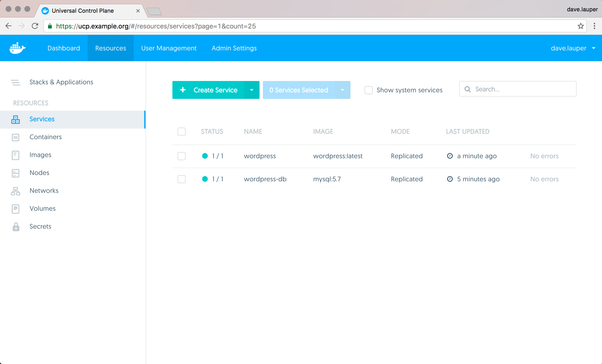Open the wordpress-db service name

click(x=265, y=179)
